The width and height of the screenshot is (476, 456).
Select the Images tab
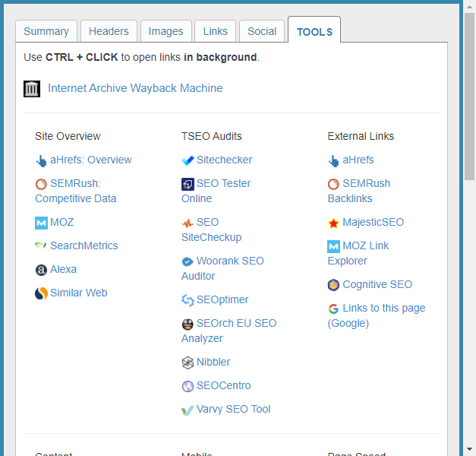[x=165, y=31]
